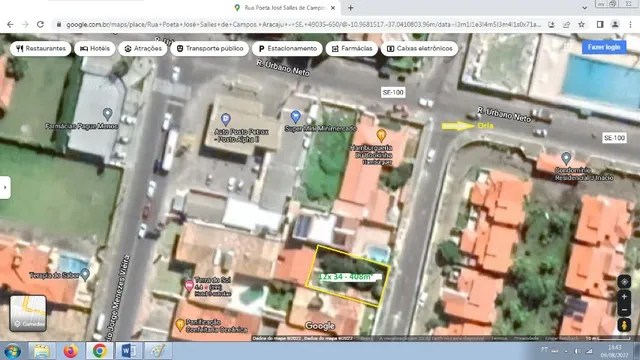Launch Firefox from the taskbar
The height and width of the screenshot is (360, 640).
[x=71, y=351]
